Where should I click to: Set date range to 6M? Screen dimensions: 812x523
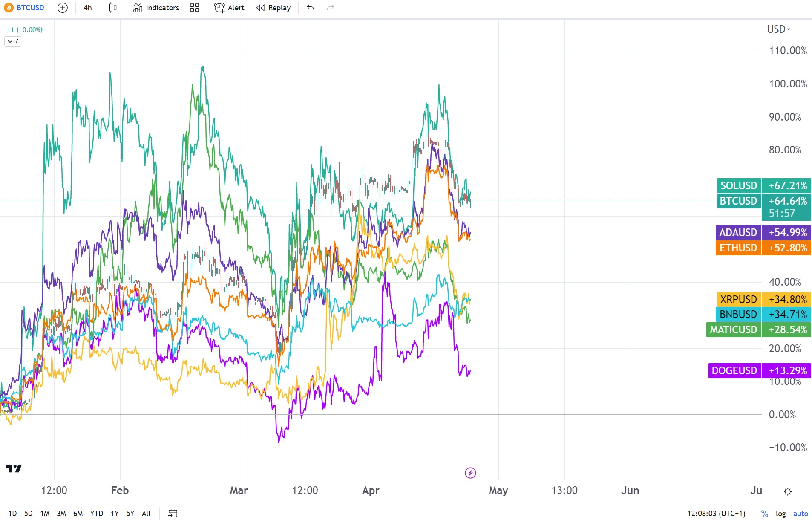click(78, 514)
